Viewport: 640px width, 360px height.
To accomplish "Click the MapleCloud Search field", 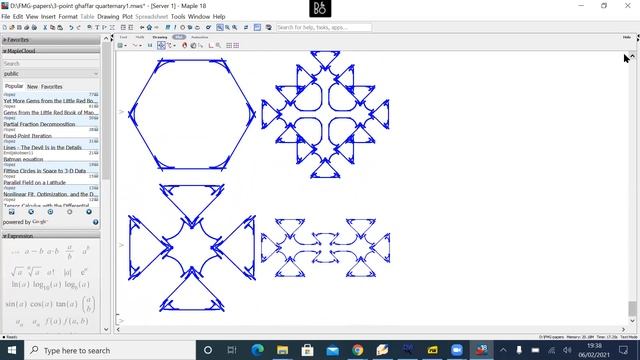I will pyautogui.click(x=51, y=64).
